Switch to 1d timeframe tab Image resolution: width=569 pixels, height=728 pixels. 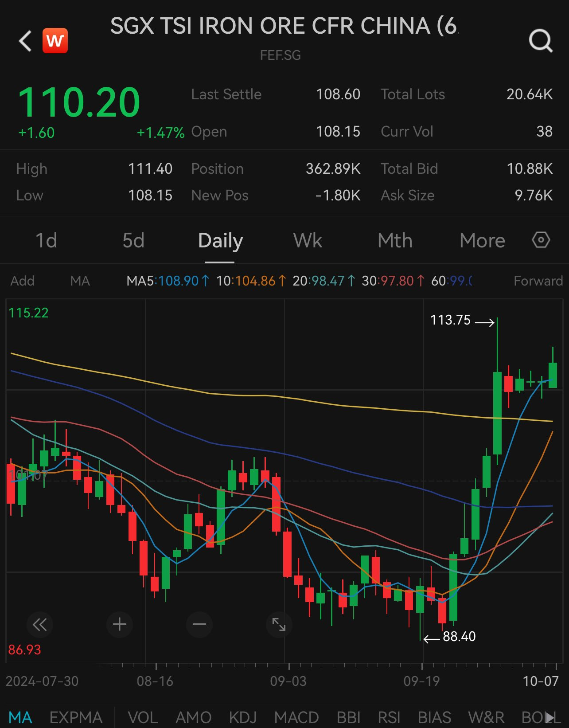click(x=46, y=241)
